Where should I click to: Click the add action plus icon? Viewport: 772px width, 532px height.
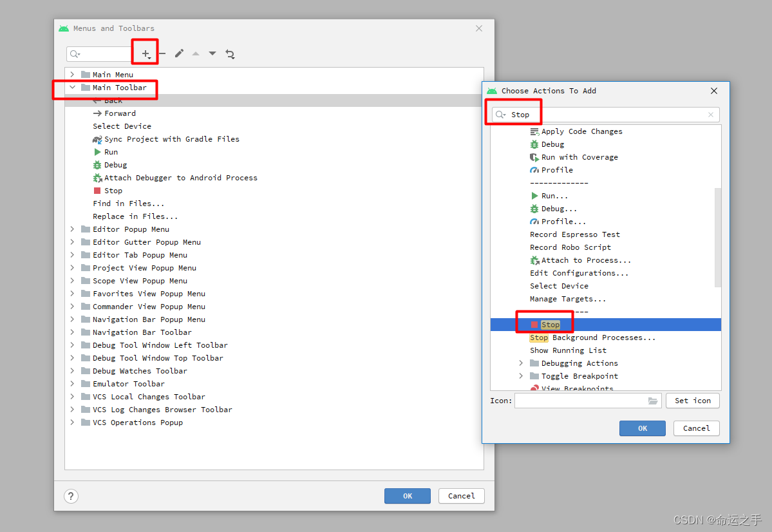146,53
